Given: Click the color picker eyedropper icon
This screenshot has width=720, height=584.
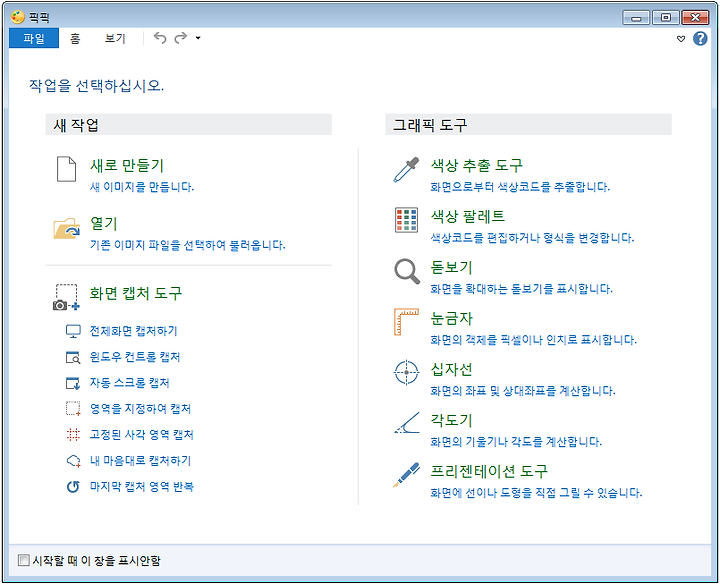Looking at the screenshot, I should click(x=406, y=170).
